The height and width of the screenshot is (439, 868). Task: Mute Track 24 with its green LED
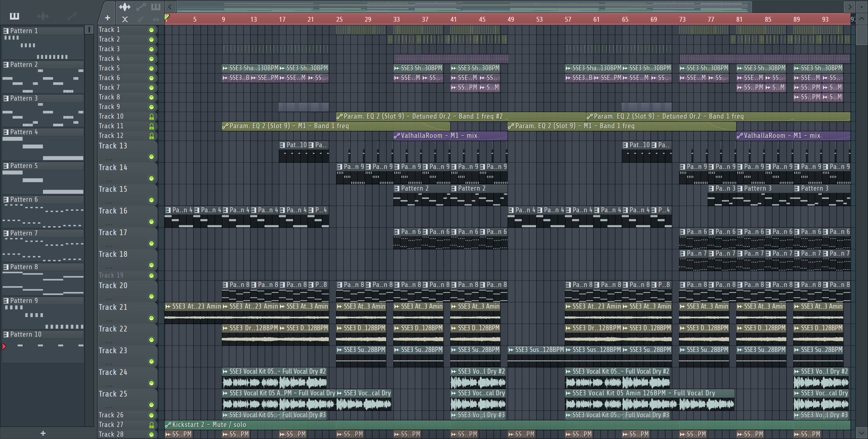[152, 383]
